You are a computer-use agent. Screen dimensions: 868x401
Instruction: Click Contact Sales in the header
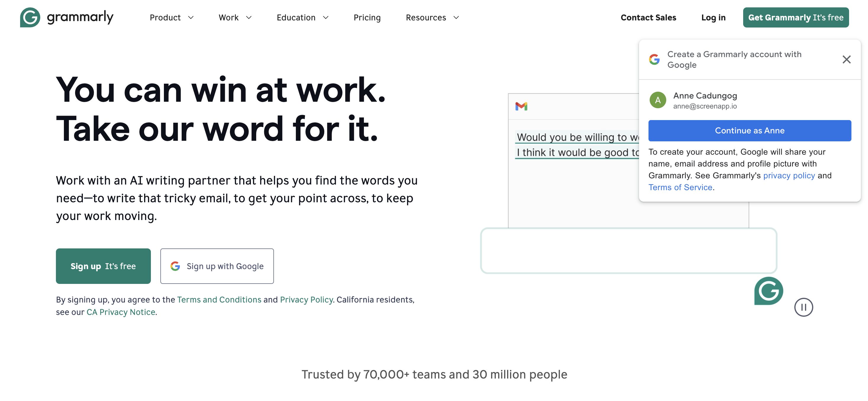tap(648, 17)
